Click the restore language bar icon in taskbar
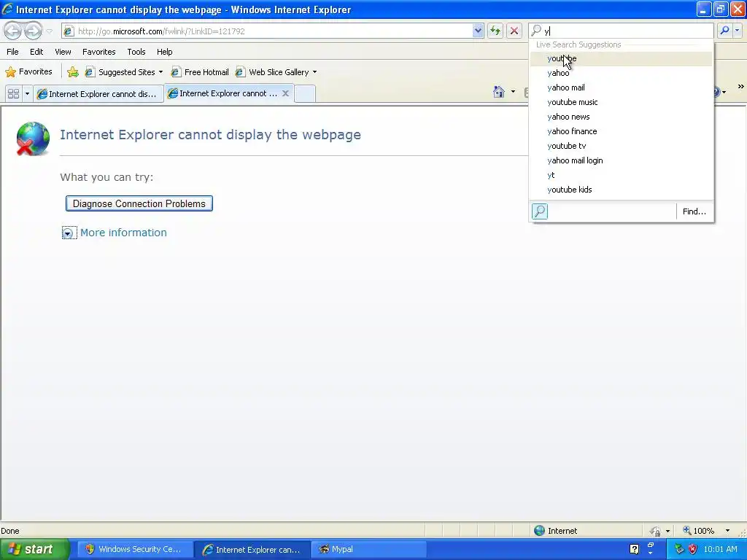This screenshot has height=560, width=747. tap(650, 544)
